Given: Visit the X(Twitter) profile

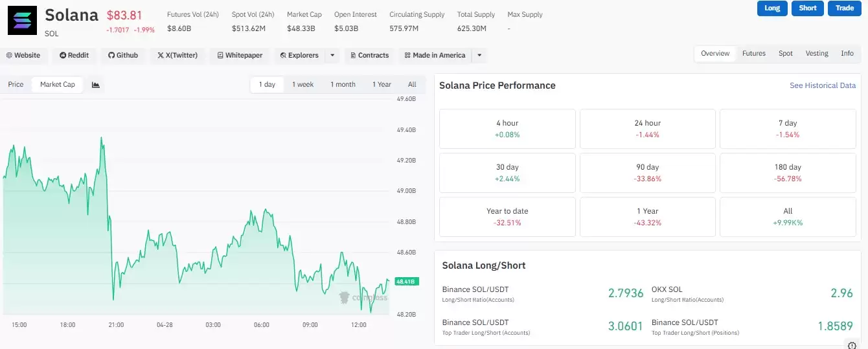Looking at the screenshot, I should pos(177,56).
